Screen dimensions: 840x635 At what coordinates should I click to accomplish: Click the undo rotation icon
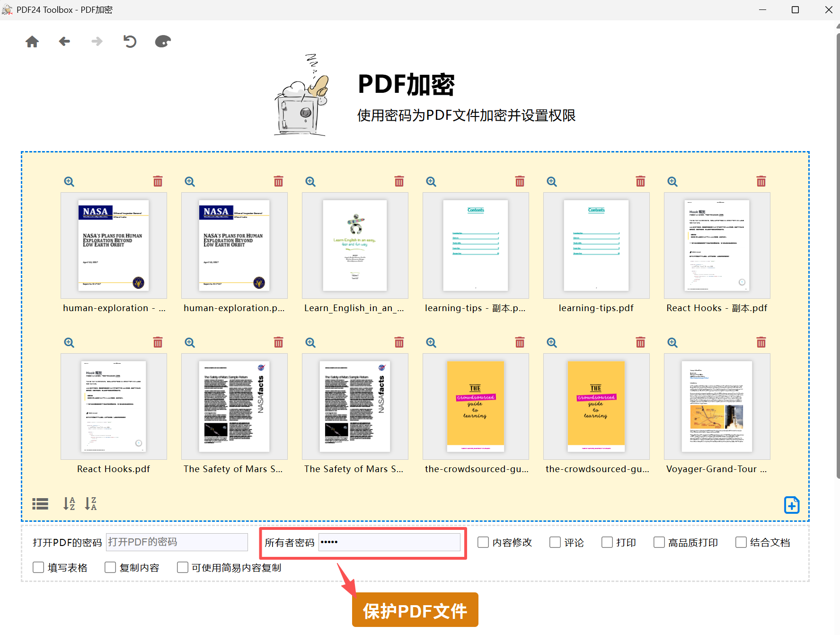click(130, 41)
